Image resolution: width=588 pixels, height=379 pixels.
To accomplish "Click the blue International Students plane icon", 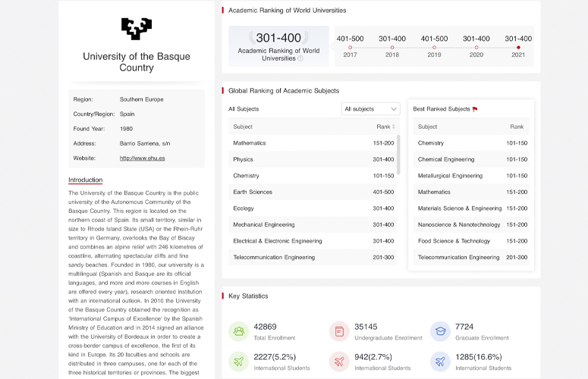I will [440, 362].
